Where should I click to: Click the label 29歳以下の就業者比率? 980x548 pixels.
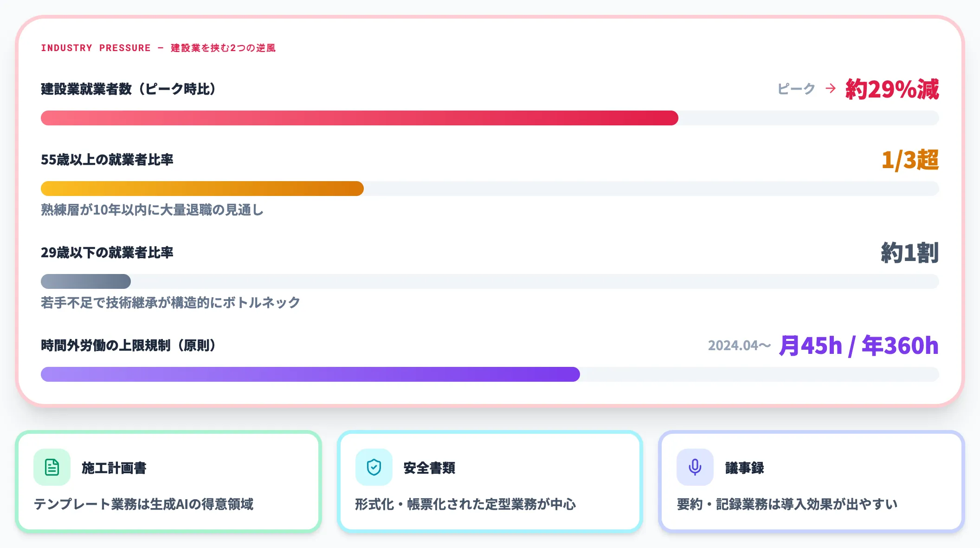(107, 253)
